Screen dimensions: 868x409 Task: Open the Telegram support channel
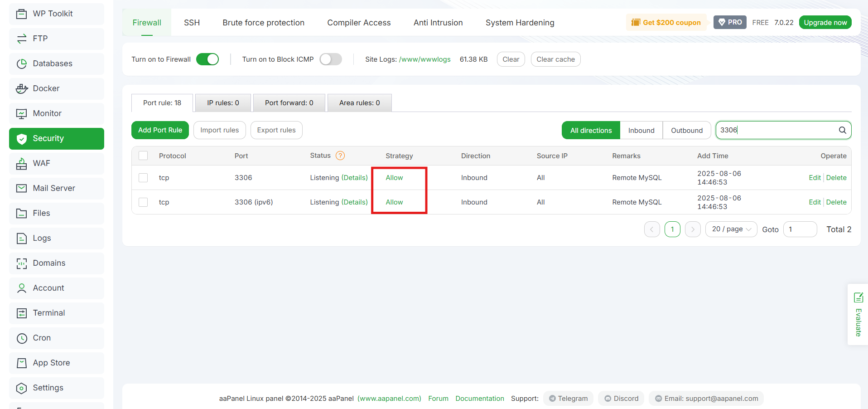coord(568,398)
